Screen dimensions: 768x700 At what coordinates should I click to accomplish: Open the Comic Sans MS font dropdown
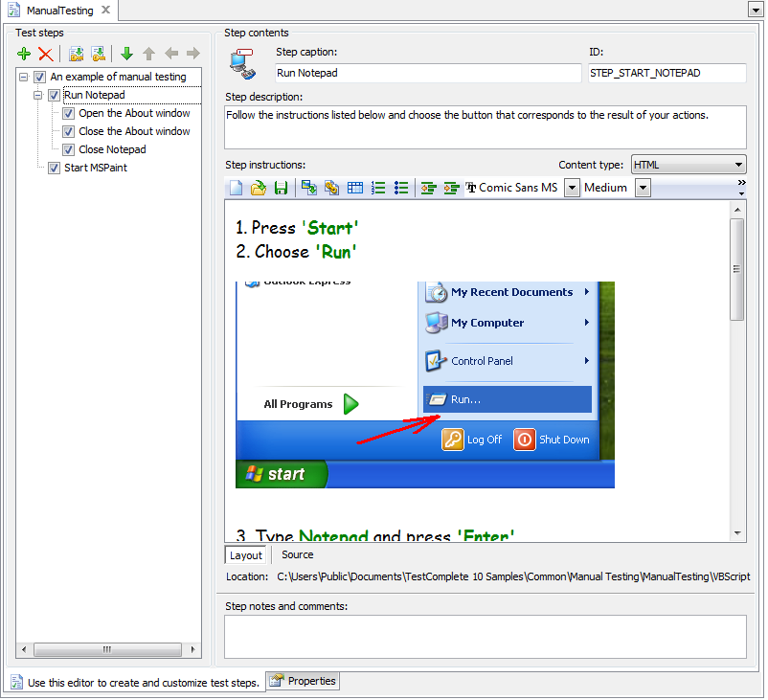(572, 188)
